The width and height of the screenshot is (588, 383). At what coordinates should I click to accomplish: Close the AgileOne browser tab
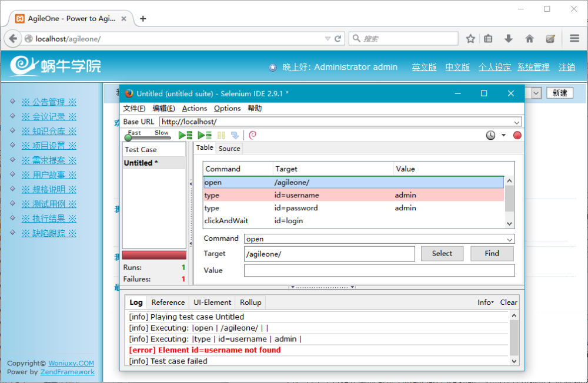(123, 18)
